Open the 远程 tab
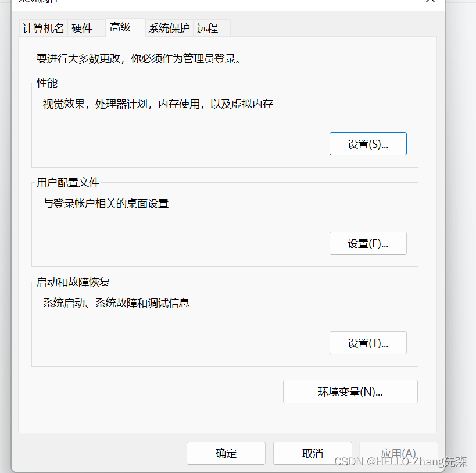 (x=212, y=29)
